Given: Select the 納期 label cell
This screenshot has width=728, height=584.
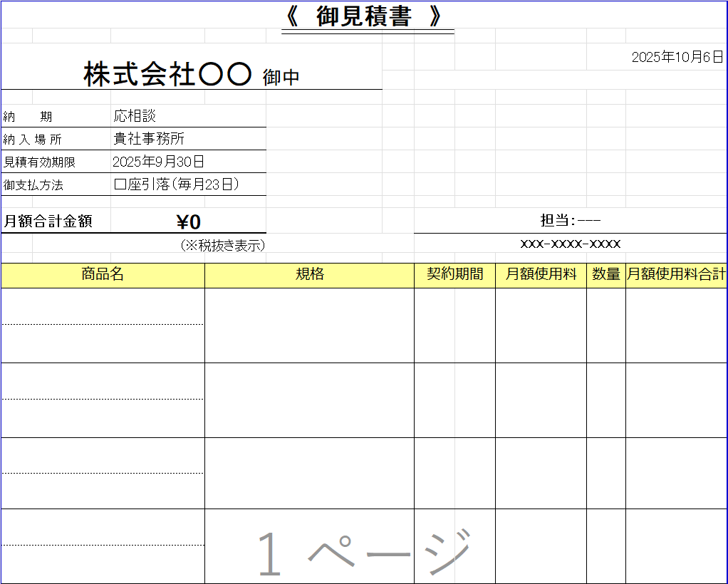Looking at the screenshot, I should coord(28,115).
